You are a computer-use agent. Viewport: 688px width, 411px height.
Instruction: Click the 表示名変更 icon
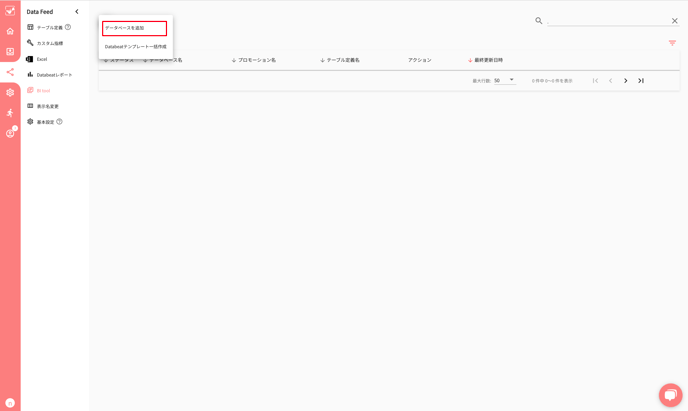[x=30, y=106]
